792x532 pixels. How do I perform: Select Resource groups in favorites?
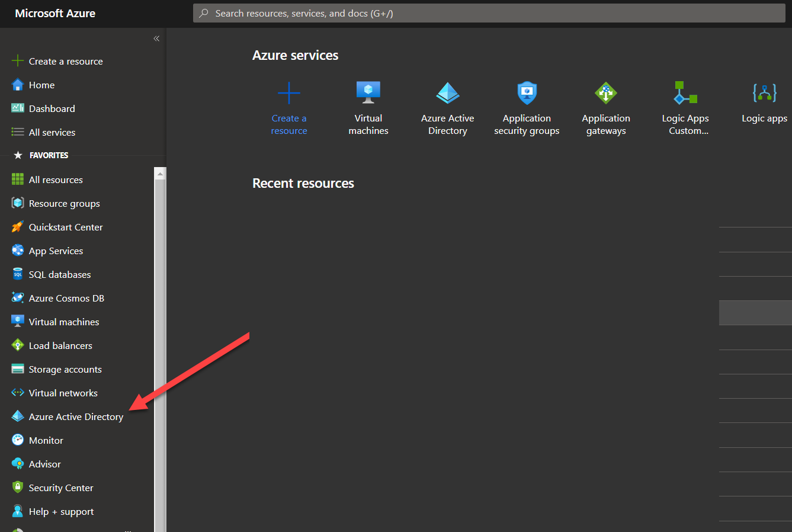click(65, 203)
